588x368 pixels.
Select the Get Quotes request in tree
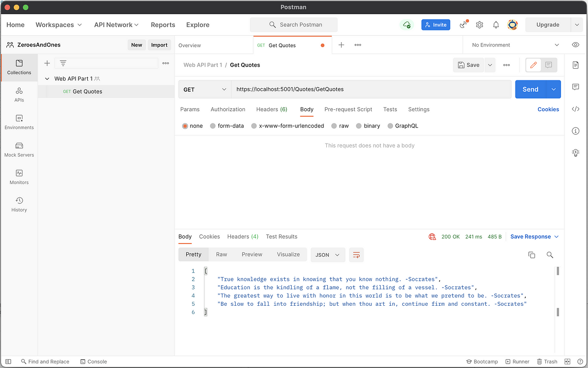106,91
